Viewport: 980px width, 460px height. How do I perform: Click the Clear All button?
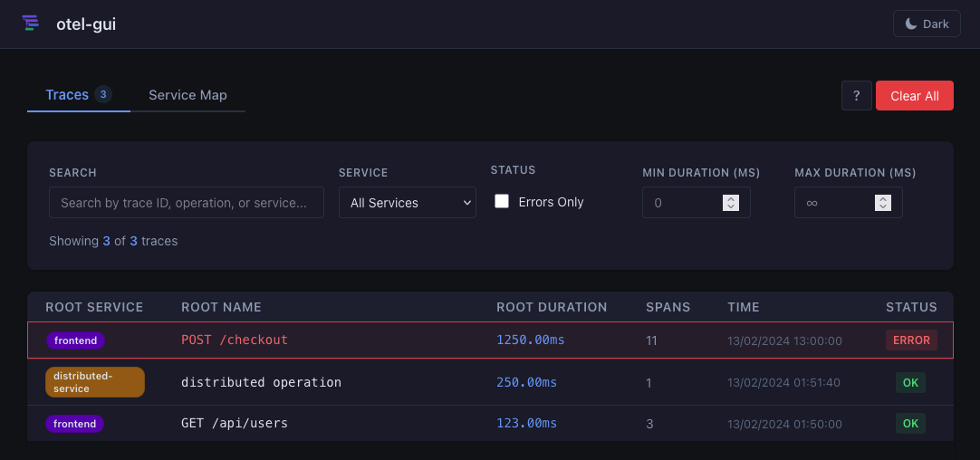[915, 96]
